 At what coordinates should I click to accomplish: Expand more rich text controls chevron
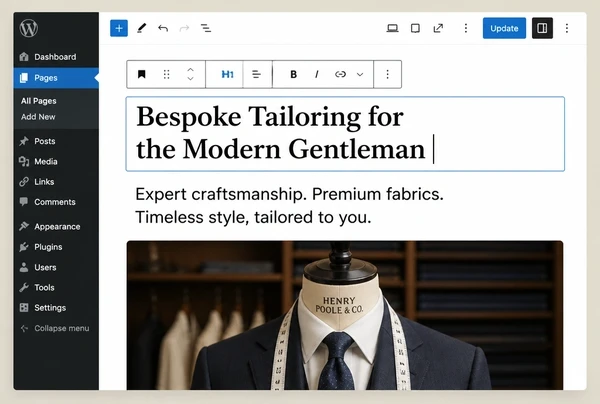click(360, 75)
